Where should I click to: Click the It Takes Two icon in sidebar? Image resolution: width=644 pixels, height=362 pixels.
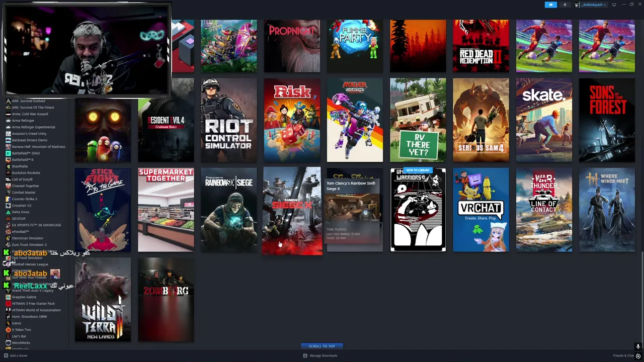point(8,330)
